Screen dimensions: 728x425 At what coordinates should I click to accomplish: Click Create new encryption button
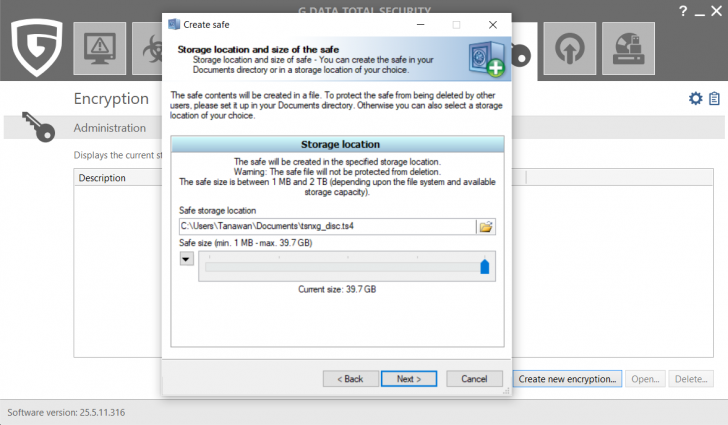567,379
